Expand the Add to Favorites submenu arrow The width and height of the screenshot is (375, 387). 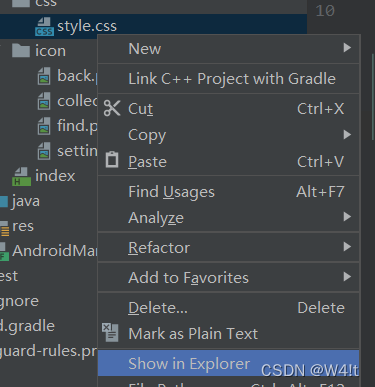(347, 277)
